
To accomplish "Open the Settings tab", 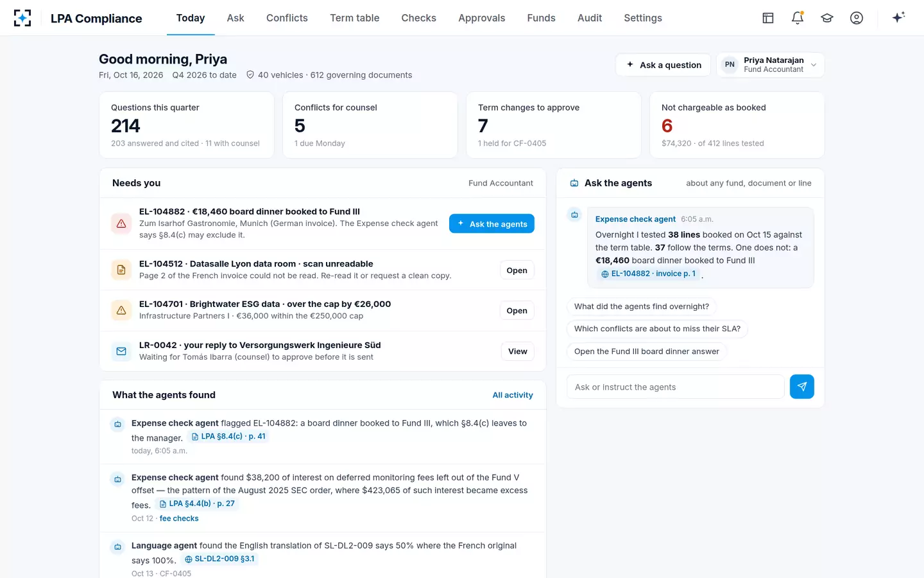I will tap(643, 18).
